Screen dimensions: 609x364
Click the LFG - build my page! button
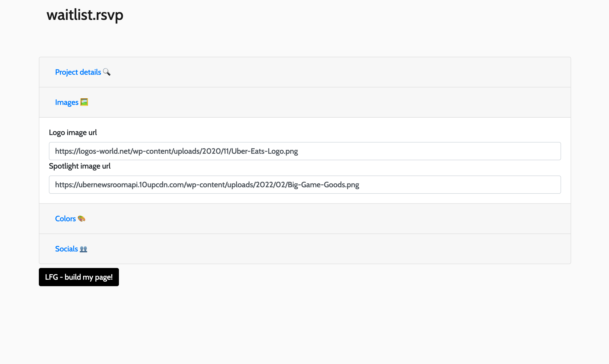79,277
